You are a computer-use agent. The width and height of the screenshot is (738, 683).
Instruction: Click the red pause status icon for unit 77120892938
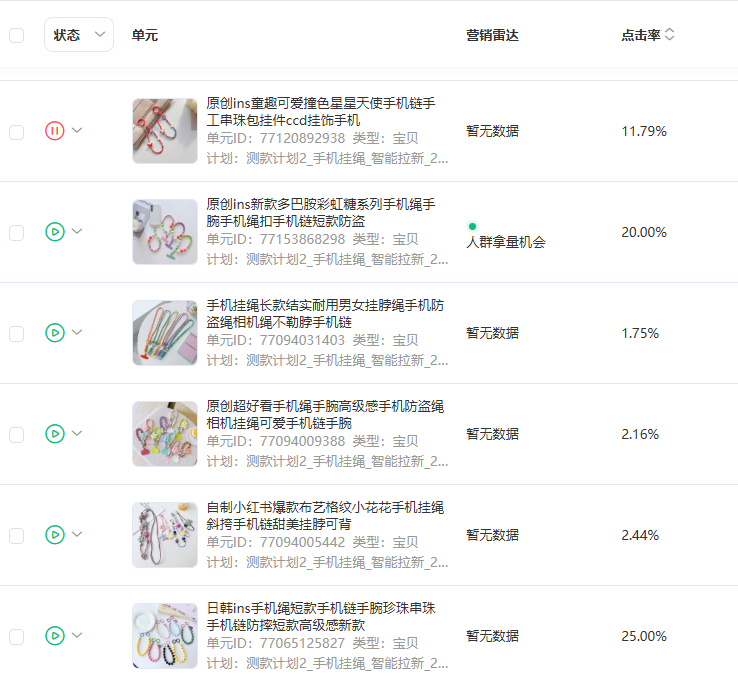click(55, 131)
